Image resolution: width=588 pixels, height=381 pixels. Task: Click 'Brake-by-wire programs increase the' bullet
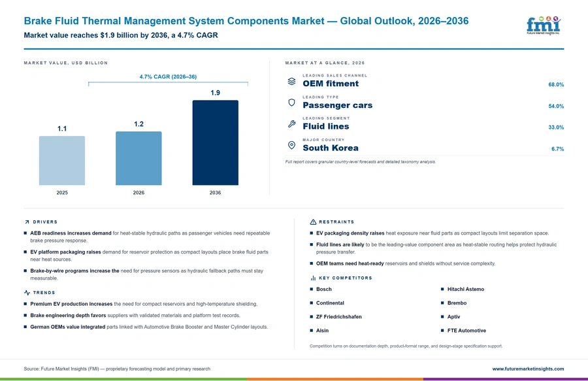74,271
